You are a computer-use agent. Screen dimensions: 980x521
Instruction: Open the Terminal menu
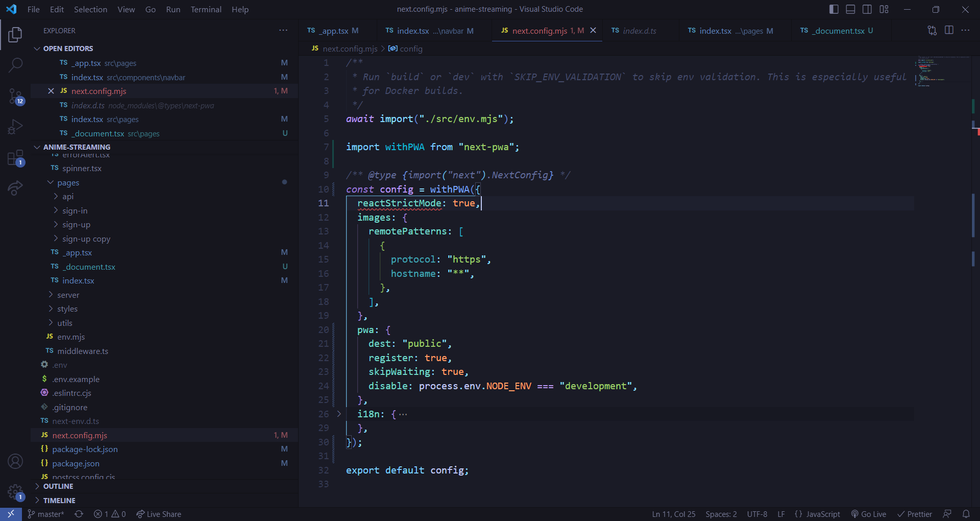click(x=206, y=9)
